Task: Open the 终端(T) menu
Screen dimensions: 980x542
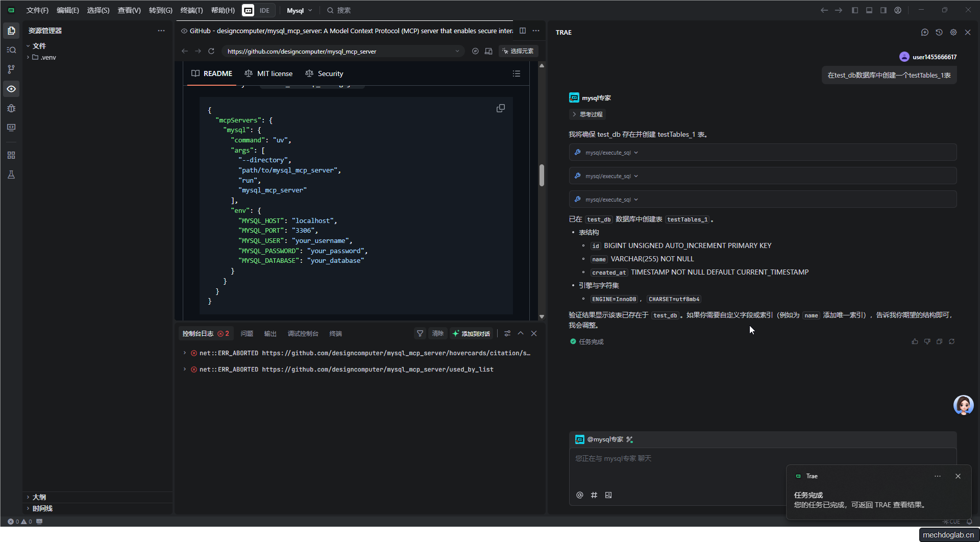Action: click(x=191, y=10)
